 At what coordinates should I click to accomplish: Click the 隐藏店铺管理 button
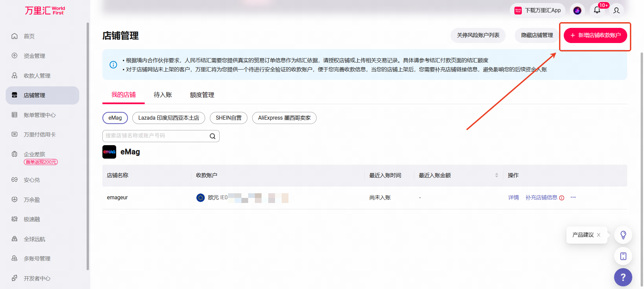click(537, 35)
